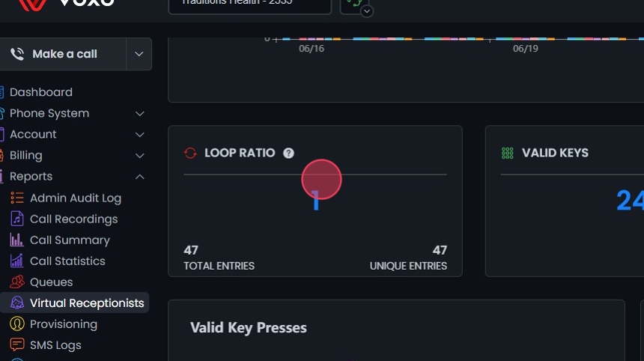This screenshot has width=644, height=361.
Task: Expand the Phone System menu
Action: tap(139, 113)
